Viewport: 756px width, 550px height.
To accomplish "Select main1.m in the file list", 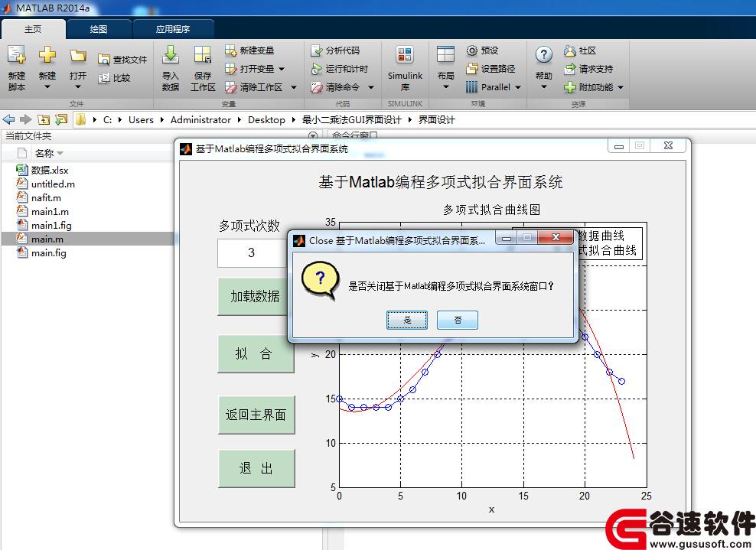I will [x=51, y=212].
